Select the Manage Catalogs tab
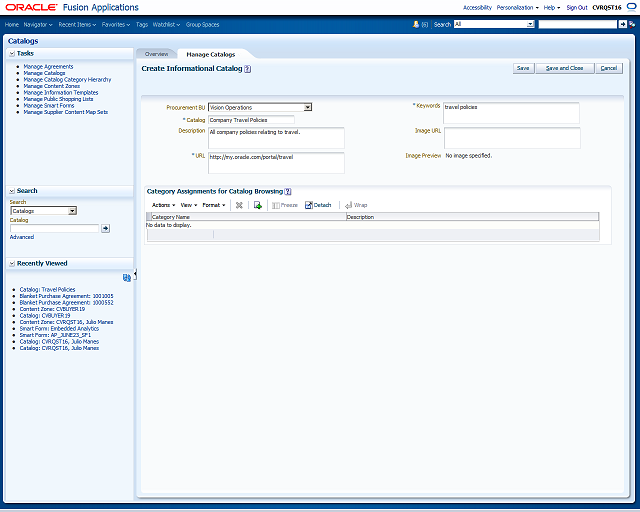 pyautogui.click(x=211, y=55)
